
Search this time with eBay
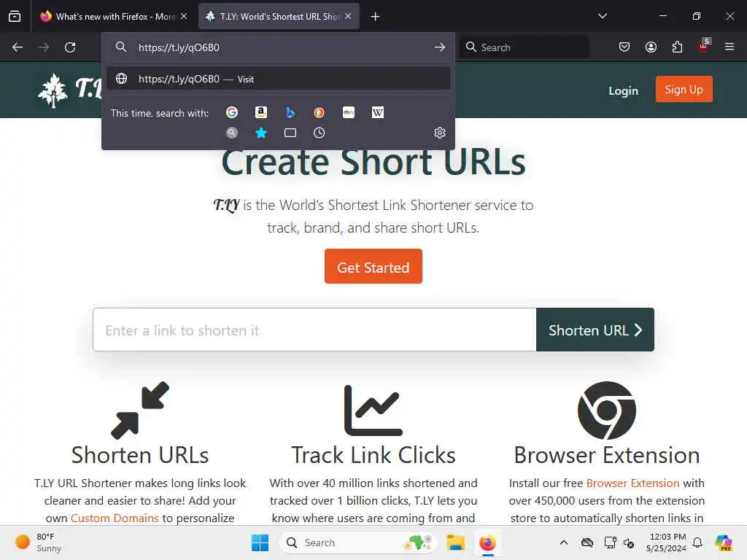[349, 112]
